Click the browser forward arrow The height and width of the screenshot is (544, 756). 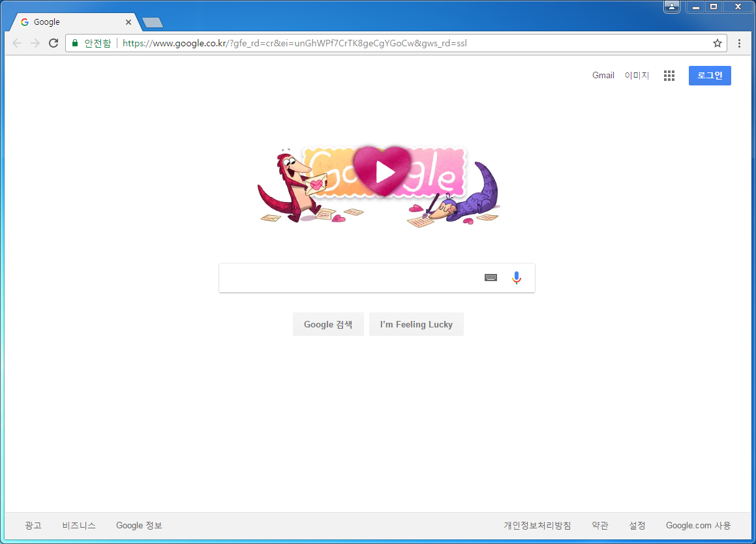[x=35, y=43]
